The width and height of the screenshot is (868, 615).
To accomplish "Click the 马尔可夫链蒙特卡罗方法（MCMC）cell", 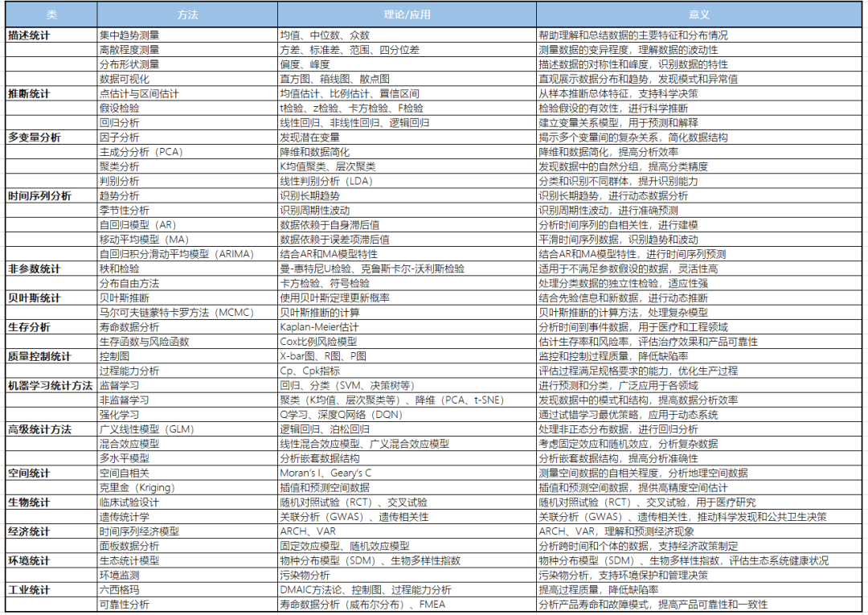I will [187, 313].
